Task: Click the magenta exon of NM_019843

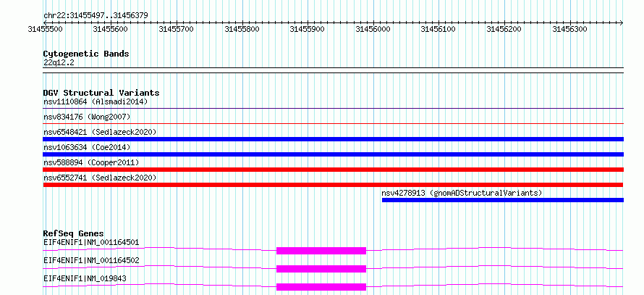Action: pyautogui.click(x=321, y=287)
